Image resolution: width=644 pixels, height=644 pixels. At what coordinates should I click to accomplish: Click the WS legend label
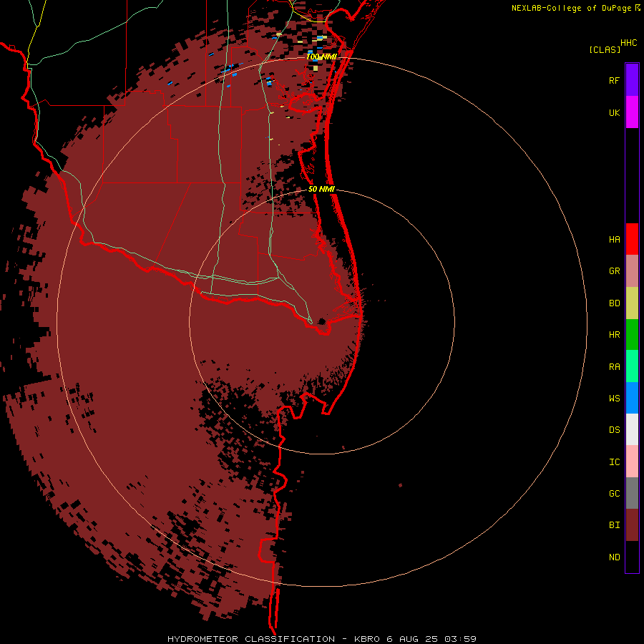(x=614, y=399)
